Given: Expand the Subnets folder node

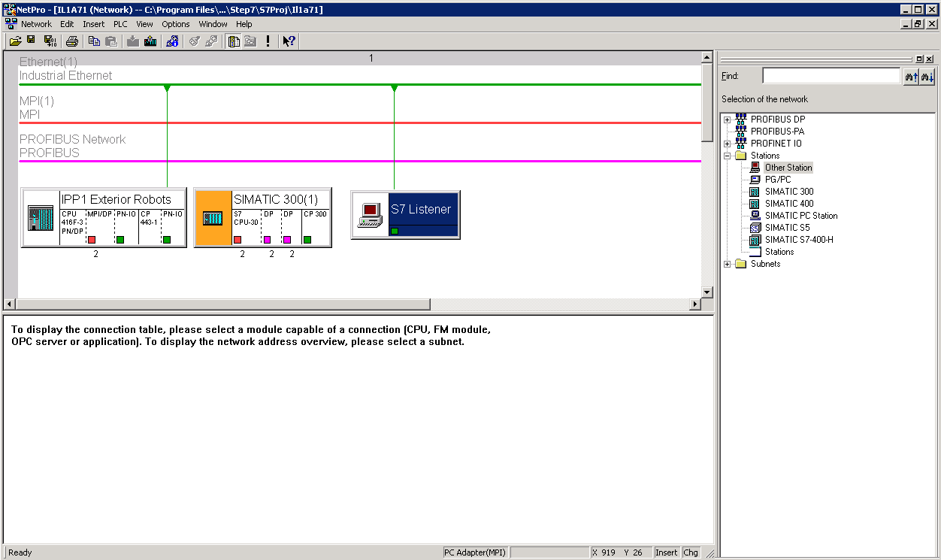Looking at the screenshot, I should [727, 264].
